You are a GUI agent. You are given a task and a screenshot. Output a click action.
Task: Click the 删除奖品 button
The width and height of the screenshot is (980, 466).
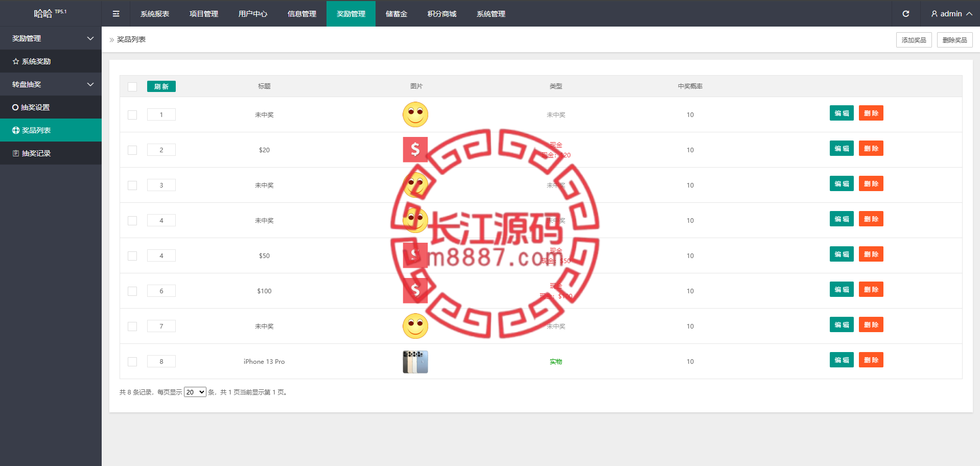pos(955,40)
